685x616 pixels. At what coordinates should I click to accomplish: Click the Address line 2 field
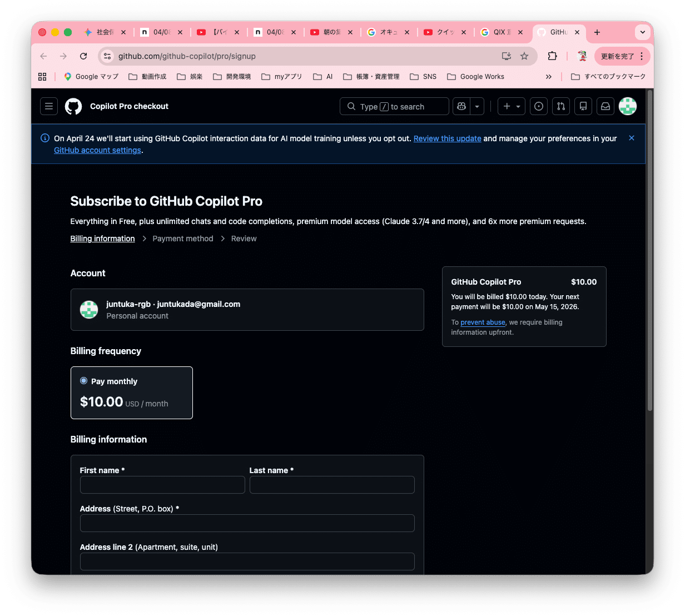coord(247,562)
